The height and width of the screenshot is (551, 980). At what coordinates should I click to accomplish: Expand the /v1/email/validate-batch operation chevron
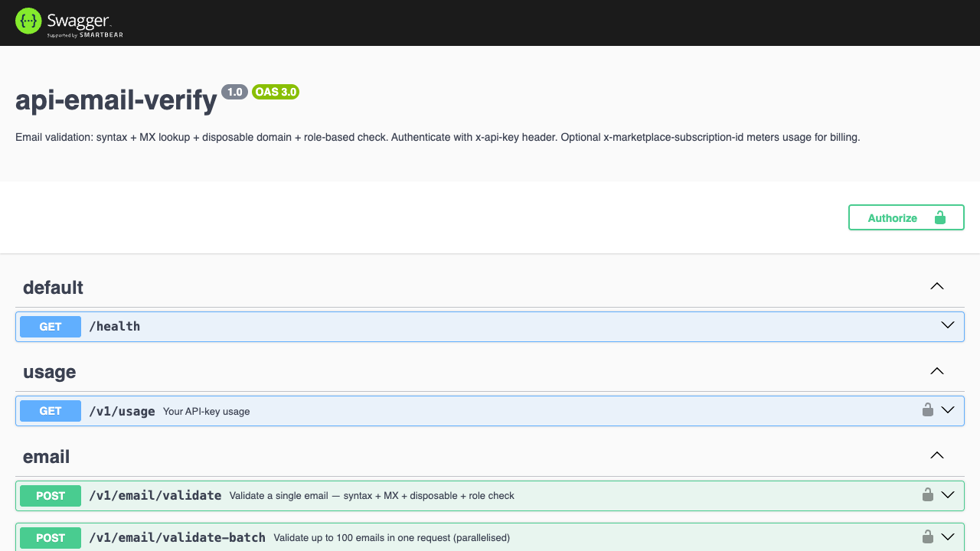(x=948, y=536)
